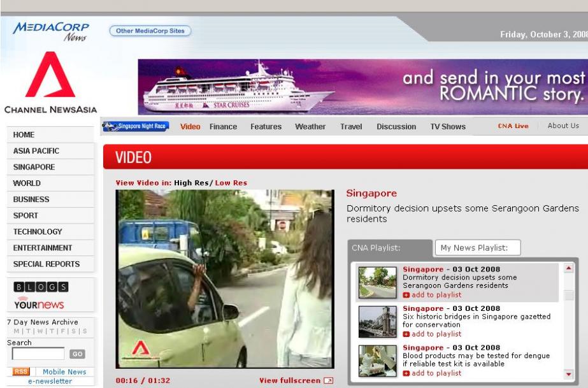Screen dimensions: 588x388
Task: Click the video player frame
Action: (x=225, y=279)
